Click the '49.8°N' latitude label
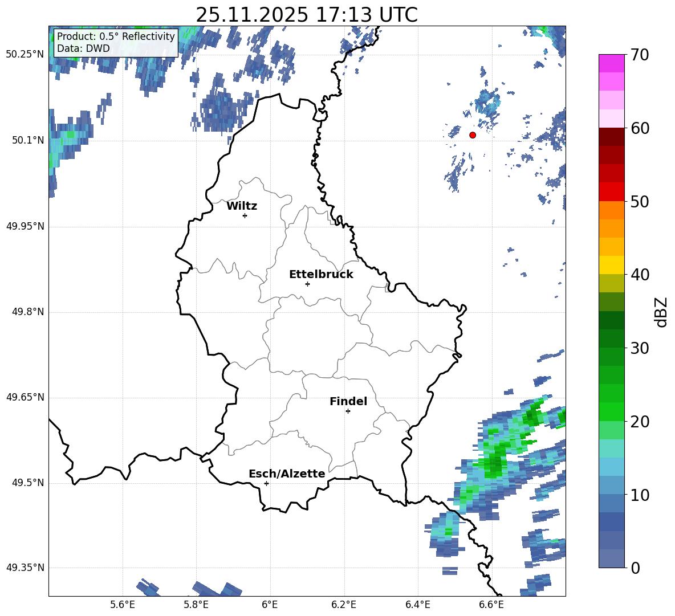Image resolution: width=675 pixels, height=616 pixels. point(28,312)
